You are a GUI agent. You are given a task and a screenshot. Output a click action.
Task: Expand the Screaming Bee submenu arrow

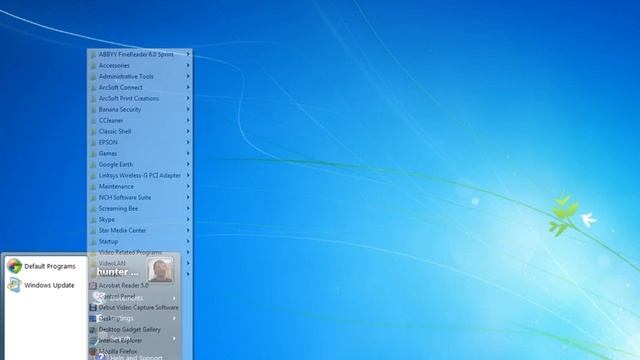tap(188, 209)
